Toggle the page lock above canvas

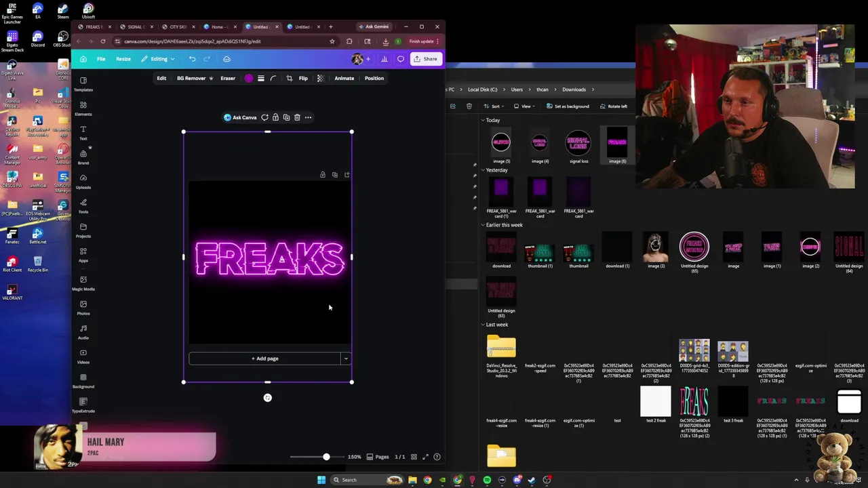323,175
